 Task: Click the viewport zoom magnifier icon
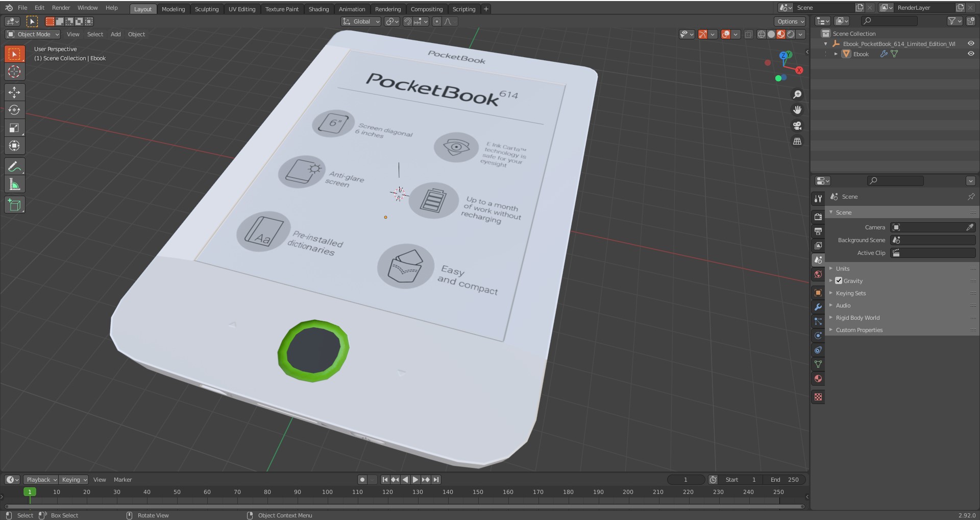[x=797, y=94]
